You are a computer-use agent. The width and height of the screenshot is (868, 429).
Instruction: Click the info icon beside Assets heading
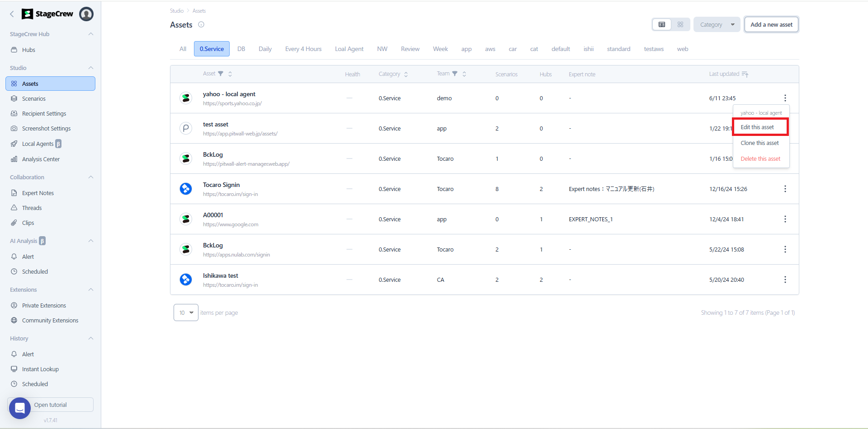click(201, 25)
